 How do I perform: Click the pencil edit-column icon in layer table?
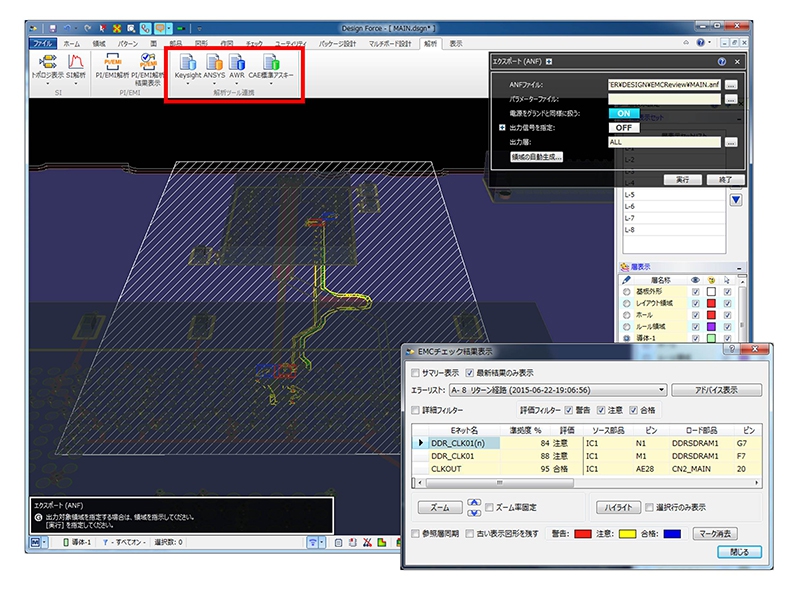(627, 280)
